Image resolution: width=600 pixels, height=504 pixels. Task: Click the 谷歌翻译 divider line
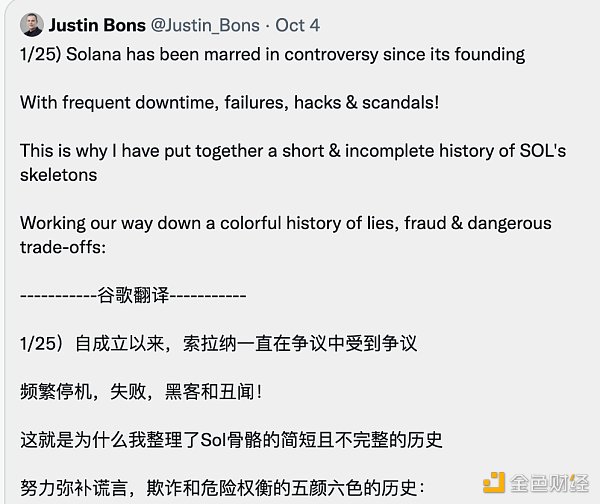pyautogui.click(x=133, y=295)
